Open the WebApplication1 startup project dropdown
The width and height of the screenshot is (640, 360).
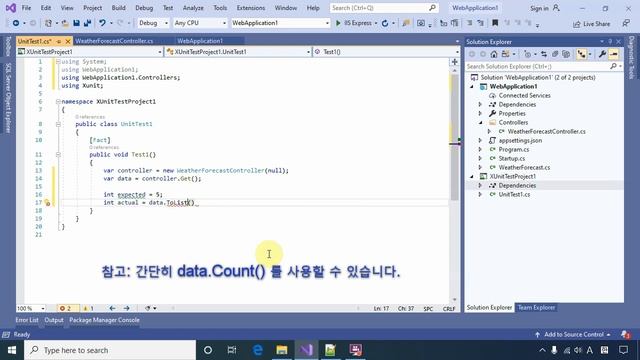point(280,23)
